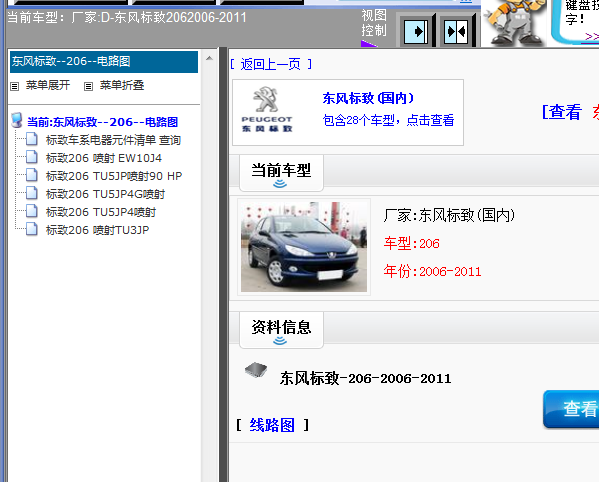Click 包含28个车型,点击查看 link
The height and width of the screenshot is (482, 599).
(x=388, y=120)
